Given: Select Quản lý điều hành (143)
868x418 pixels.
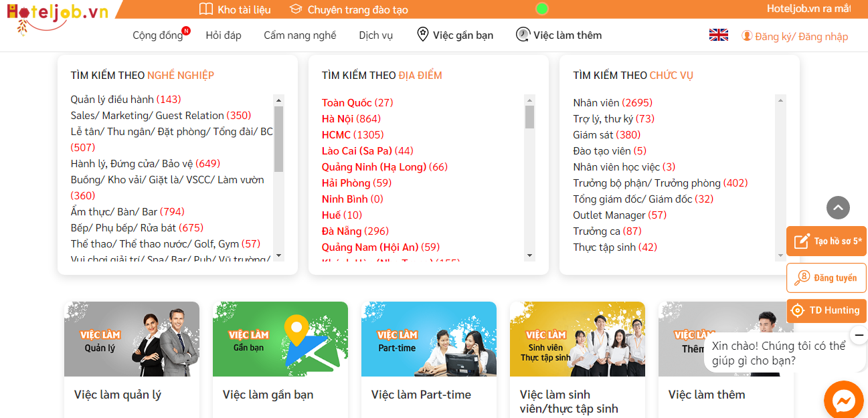Looking at the screenshot, I should pos(126,99).
